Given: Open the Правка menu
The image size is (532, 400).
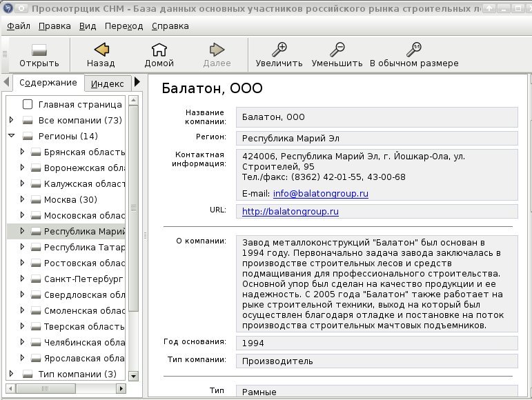Looking at the screenshot, I should (55, 26).
